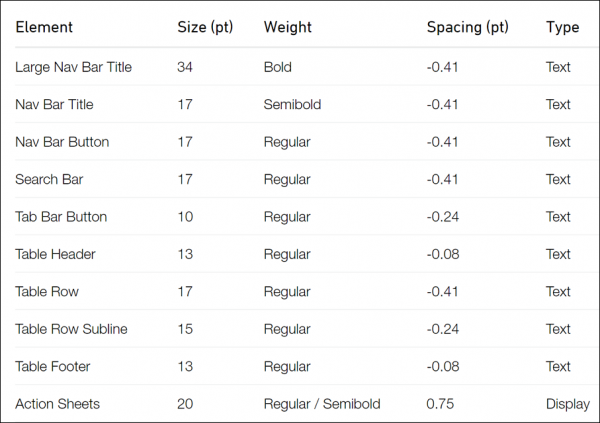Click the size value 20
Image resolution: width=600 pixels, height=423 pixels.
[186, 404]
